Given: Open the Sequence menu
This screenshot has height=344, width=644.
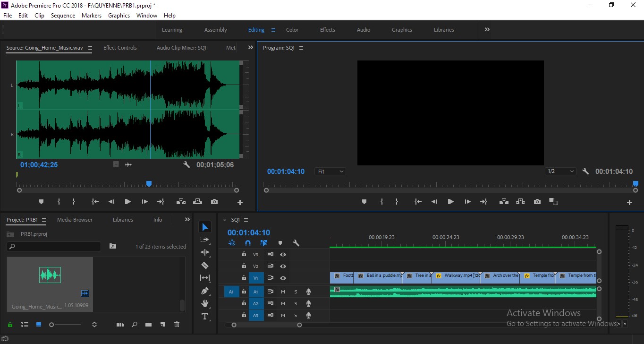Looking at the screenshot, I should click(x=63, y=16).
